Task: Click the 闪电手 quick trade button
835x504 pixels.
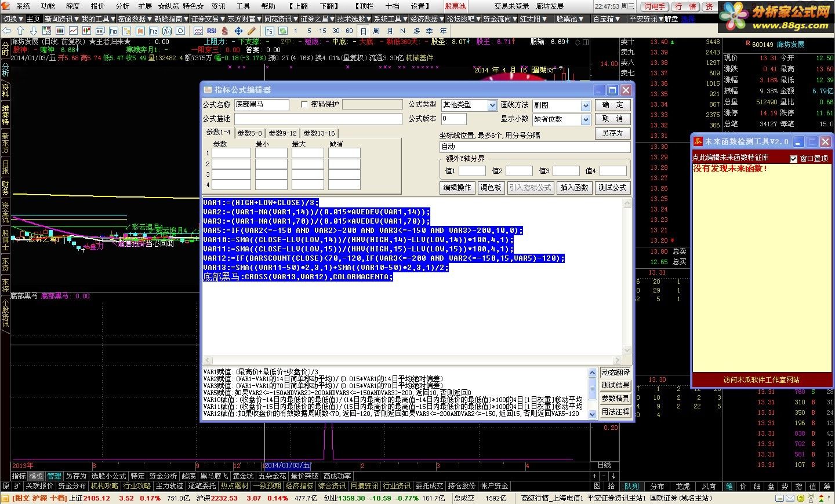Action: click(655, 6)
